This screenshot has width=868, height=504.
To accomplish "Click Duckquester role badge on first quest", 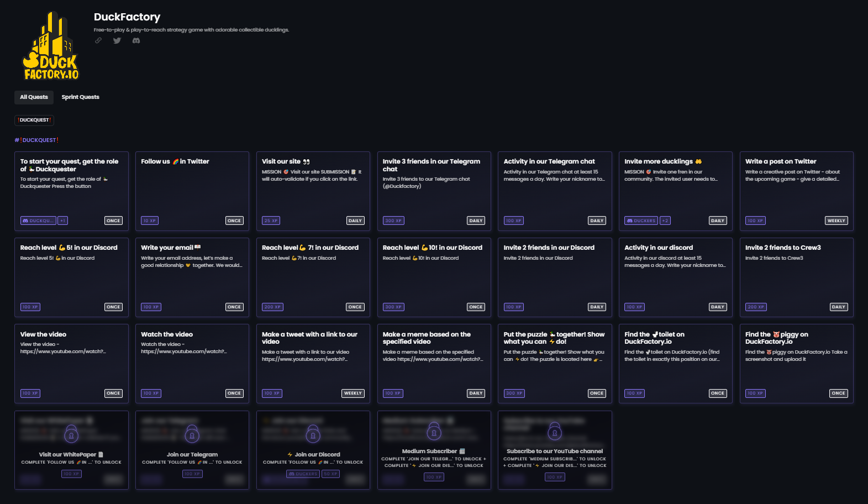I will [x=38, y=221].
